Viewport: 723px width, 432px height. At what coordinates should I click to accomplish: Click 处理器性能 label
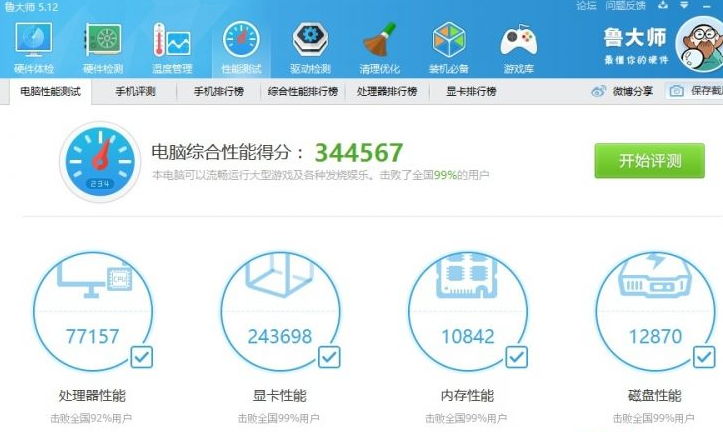pyautogui.click(x=92, y=395)
